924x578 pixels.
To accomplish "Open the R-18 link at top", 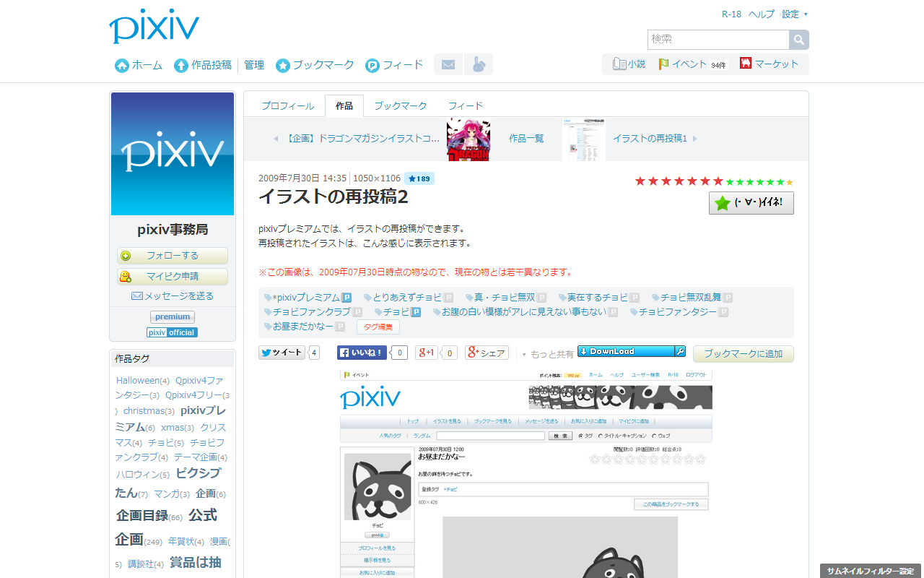I will [x=731, y=14].
